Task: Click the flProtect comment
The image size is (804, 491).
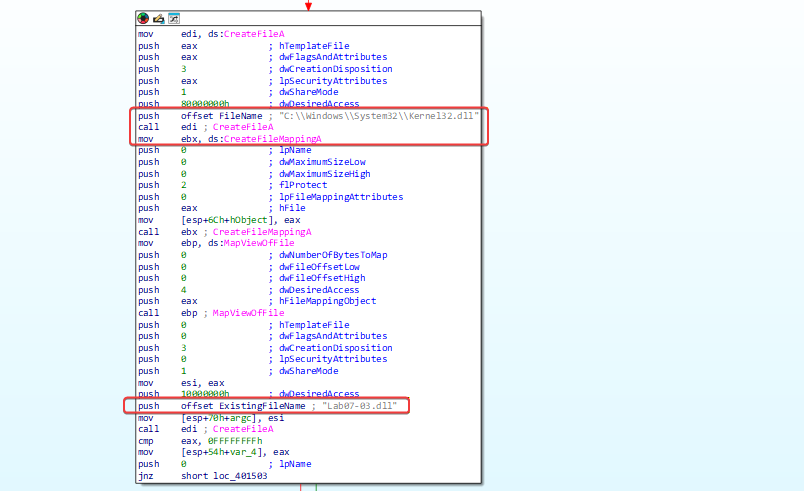Action: point(303,185)
